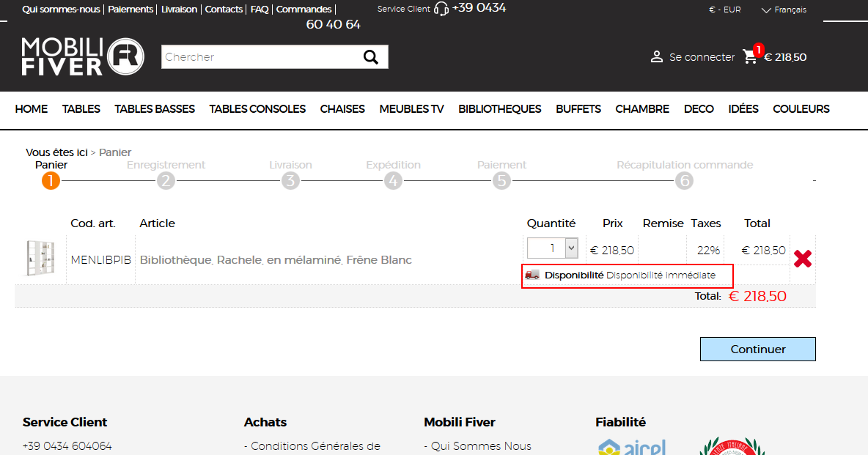This screenshot has width=868, height=455.
Task: Open the TABLES CONSOLES menu
Action: tap(257, 109)
